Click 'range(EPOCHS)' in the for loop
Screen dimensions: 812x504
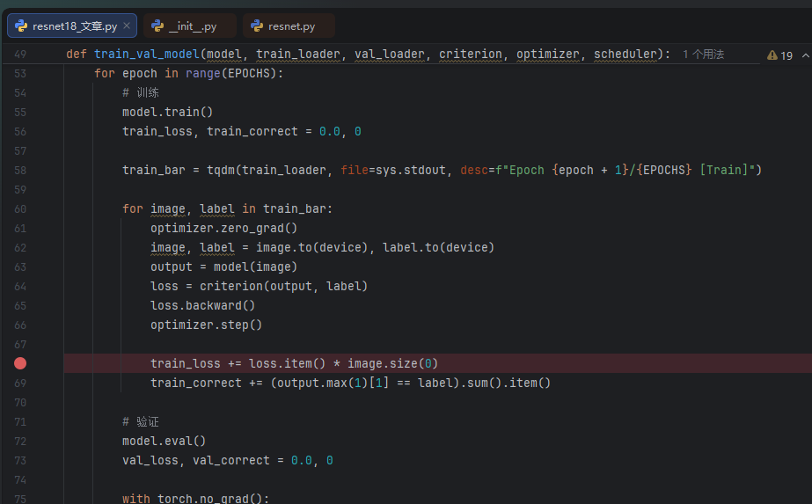pos(231,74)
